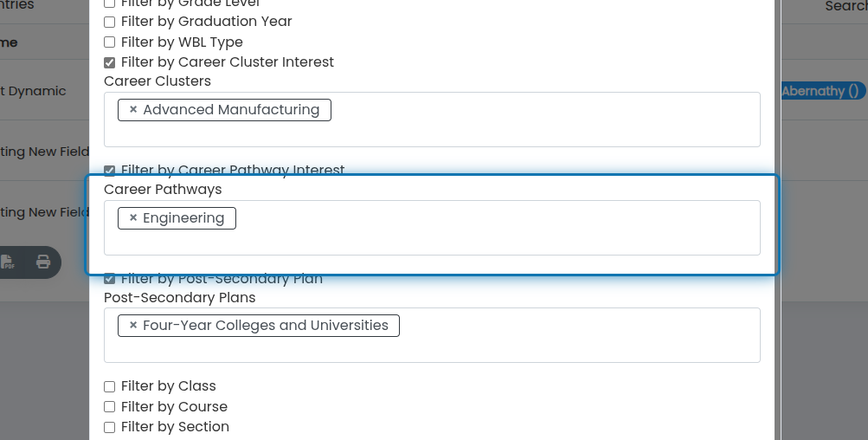Image resolution: width=868 pixels, height=440 pixels.
Task: Uncheck Filter by Post-Secondary Plan
Action: pos(110,278)
